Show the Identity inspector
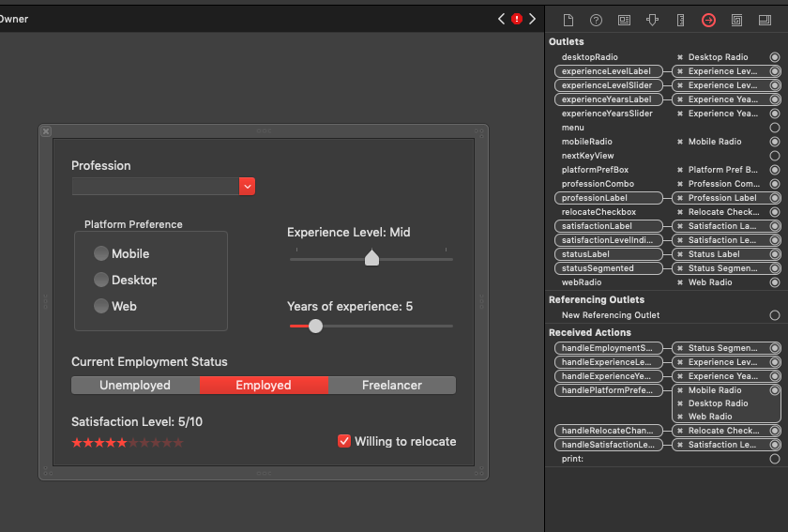Screen dimensions: 788x532 click(x=624, y=20)
